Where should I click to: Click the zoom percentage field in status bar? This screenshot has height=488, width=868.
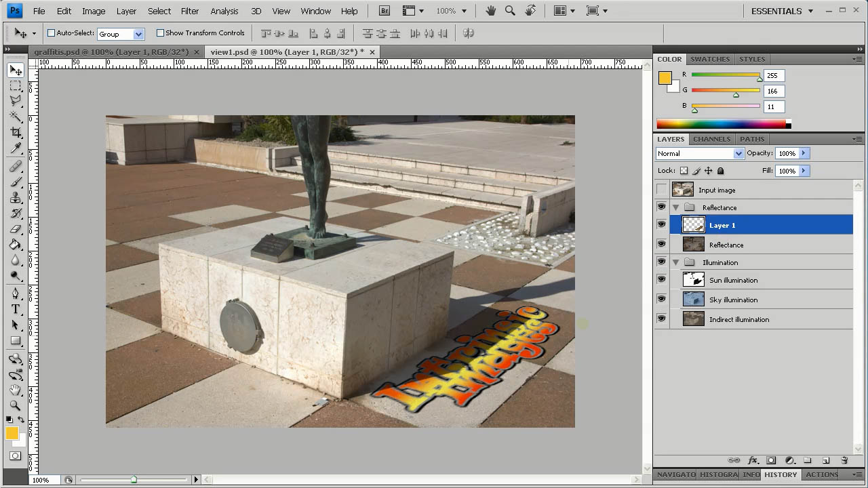point(45,480)
